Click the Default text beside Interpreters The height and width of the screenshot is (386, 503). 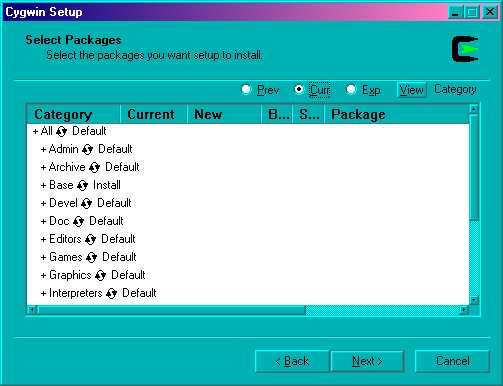(x=139, y=293)
